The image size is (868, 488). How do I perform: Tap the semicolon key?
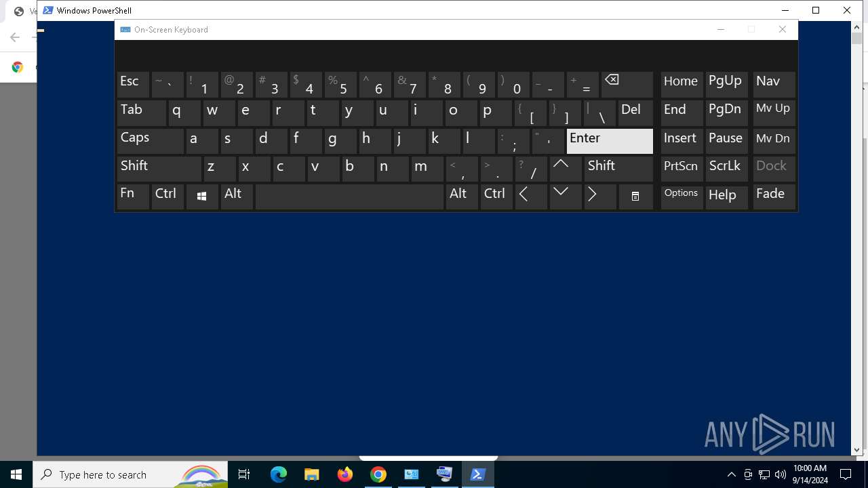point(513,141)
